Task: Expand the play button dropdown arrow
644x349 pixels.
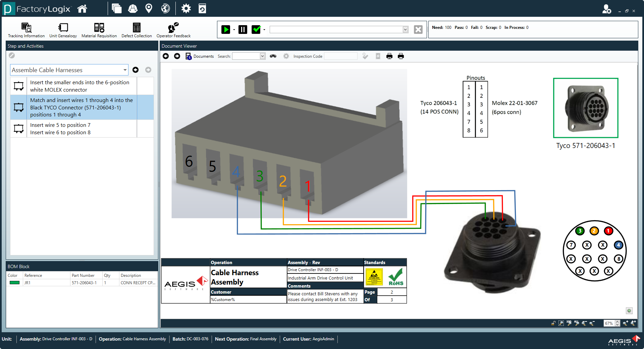Action: tap(234, 30)
